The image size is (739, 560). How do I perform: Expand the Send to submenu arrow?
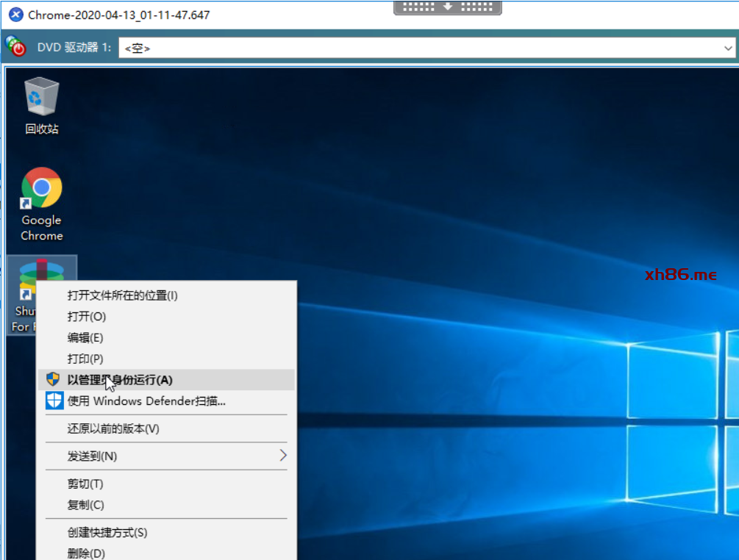click(282, 456)
